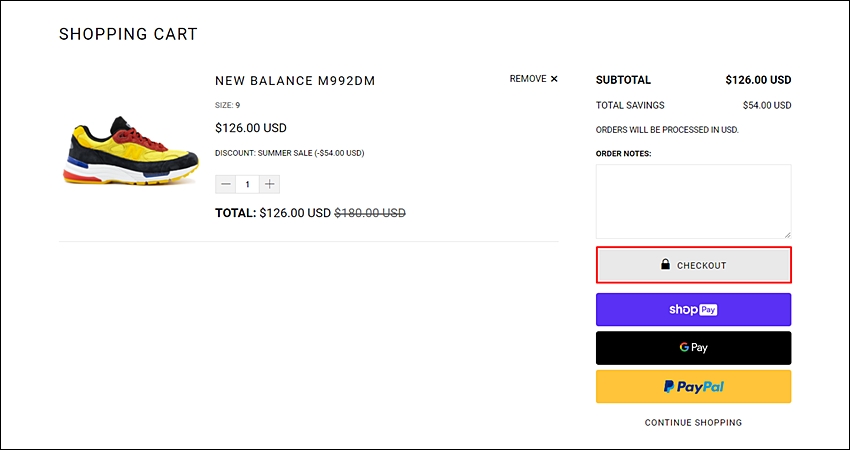Image resolution: width=850 pixels, height=450 pixels.
Task: Open the New Balance sneaker product image
Action: (x=131, y=150)
